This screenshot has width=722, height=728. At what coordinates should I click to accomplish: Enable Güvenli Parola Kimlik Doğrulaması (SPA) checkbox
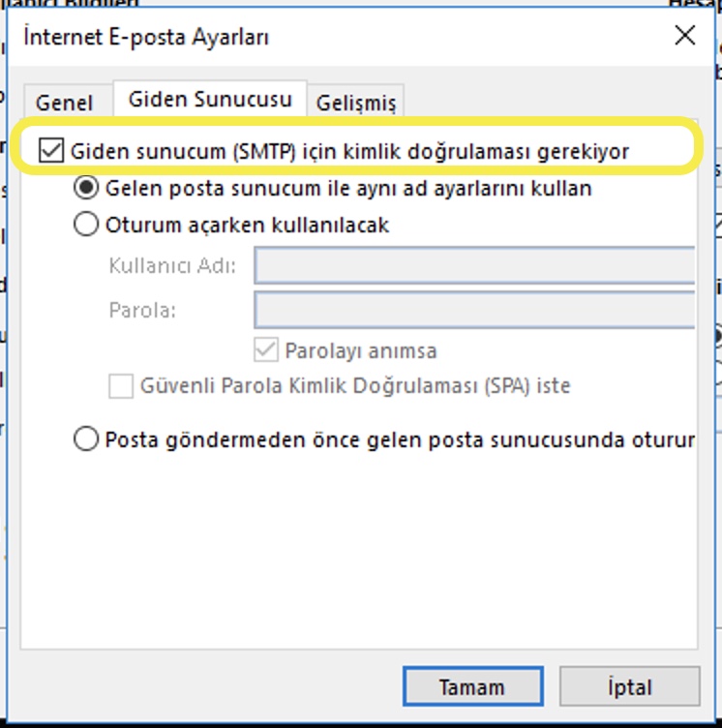121,386
